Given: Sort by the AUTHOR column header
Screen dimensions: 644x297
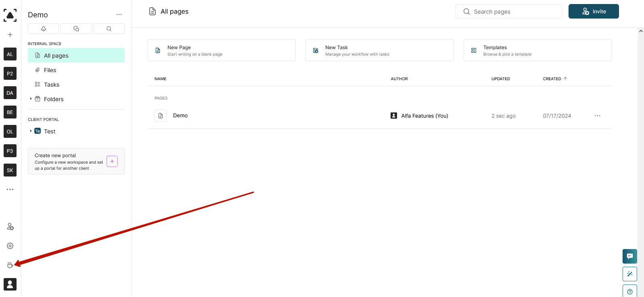Looking at the screenshot, I should pos(399,79).
